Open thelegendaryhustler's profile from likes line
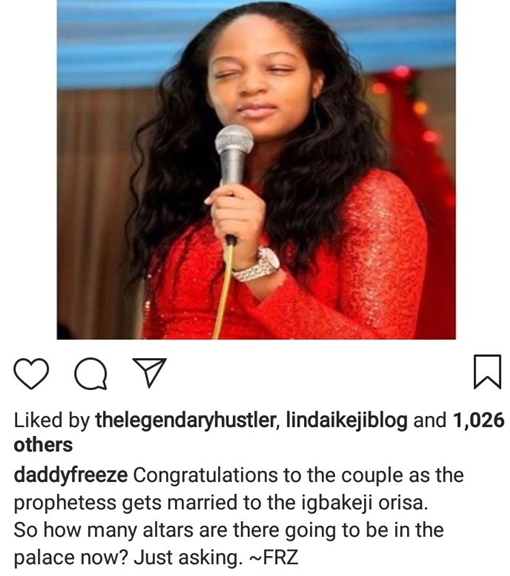This screenshot has width=510, height=576. click(186, 421)
